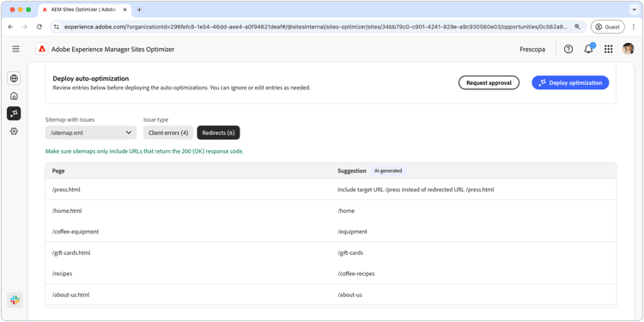
Task: Select the /recipes page cell
Action: click(x=63, y=274)
